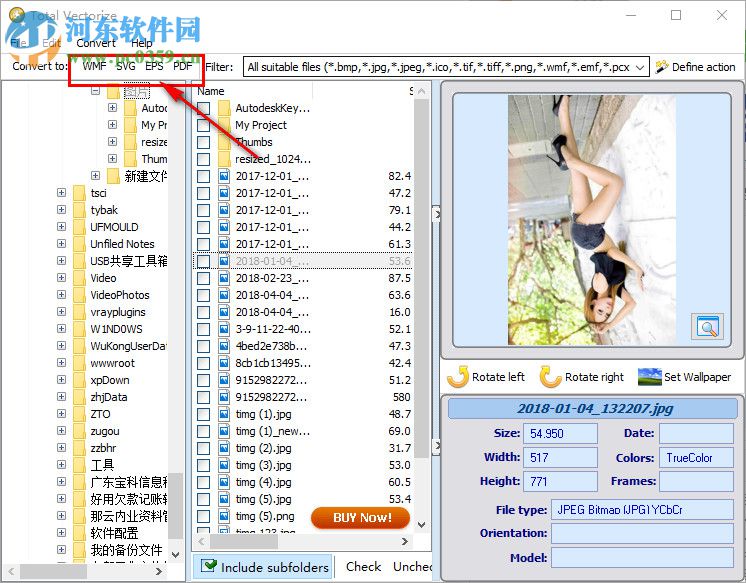Click the Width value field 517
The image size is (746, 583).
pyautogui.click(x=560, y=457)
